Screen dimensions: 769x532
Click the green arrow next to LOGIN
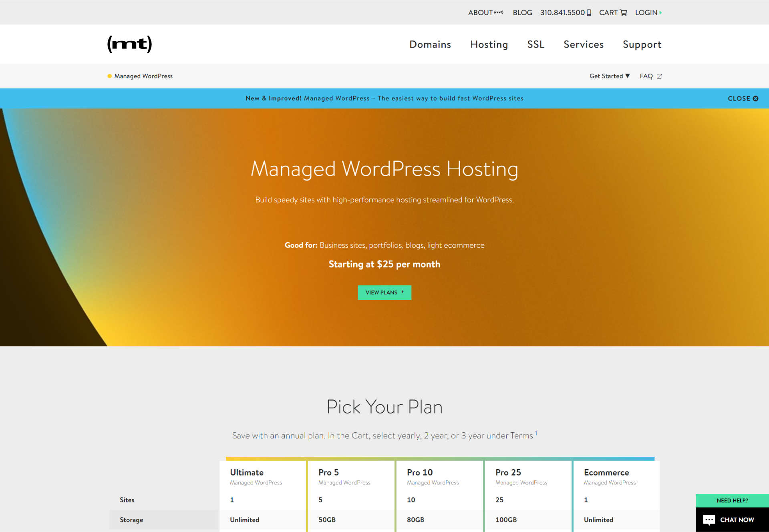(x=660, y=13)
